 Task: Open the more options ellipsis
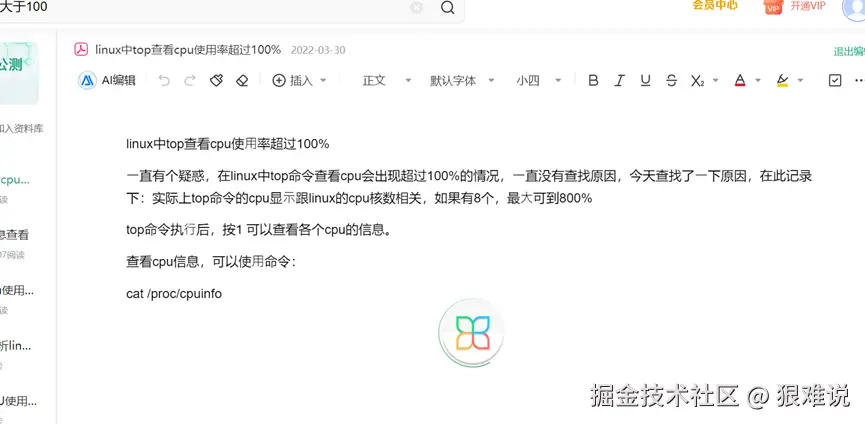859,80
